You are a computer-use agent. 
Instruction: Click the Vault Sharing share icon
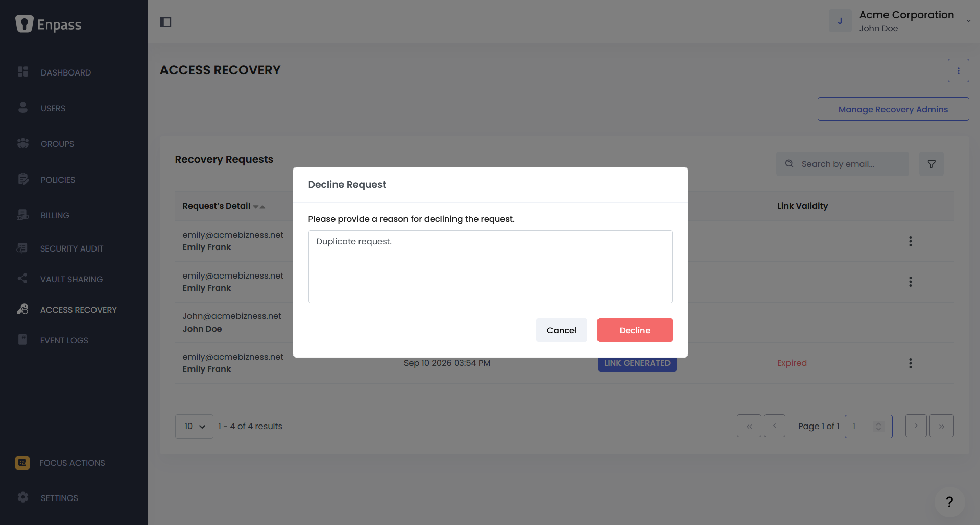pos(22,279)
